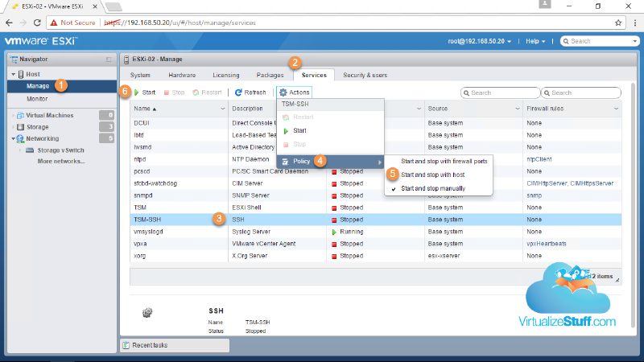The width and height of the screenshot is (644, 362).
Task: Select the vmsyslogd service row
Action: click(x=375, y=232)
